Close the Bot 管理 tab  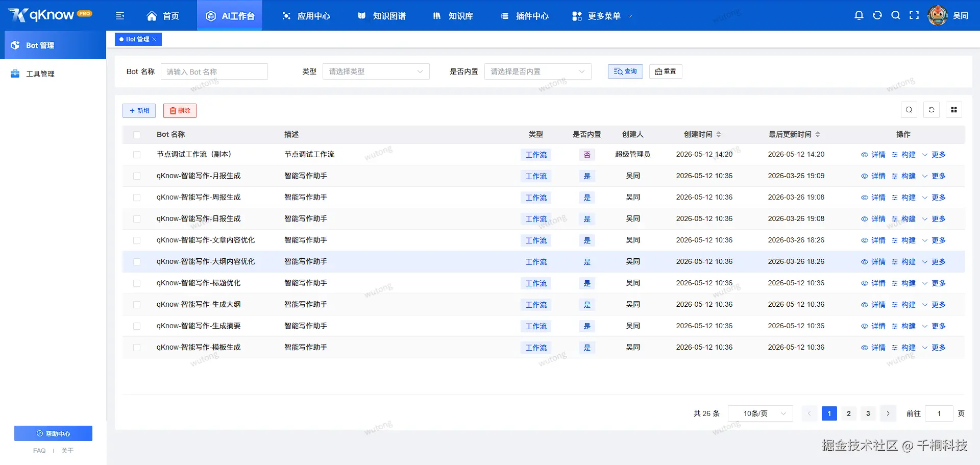point(154,39)
